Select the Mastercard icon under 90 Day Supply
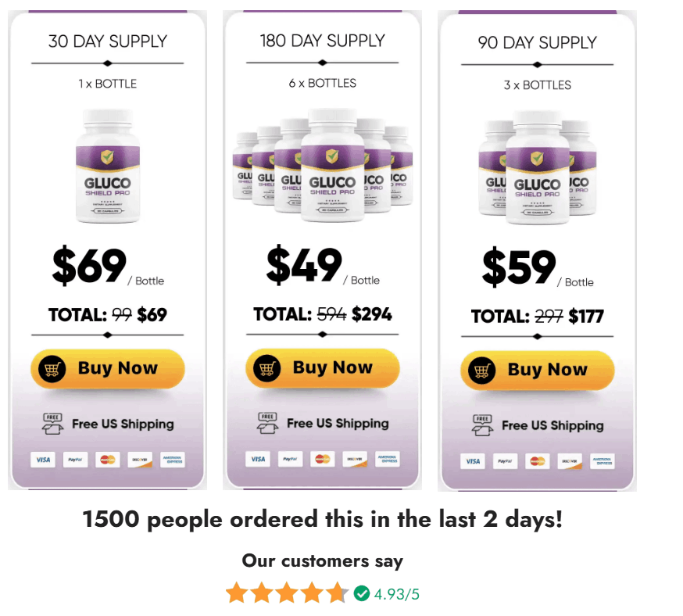 point(537,461)
